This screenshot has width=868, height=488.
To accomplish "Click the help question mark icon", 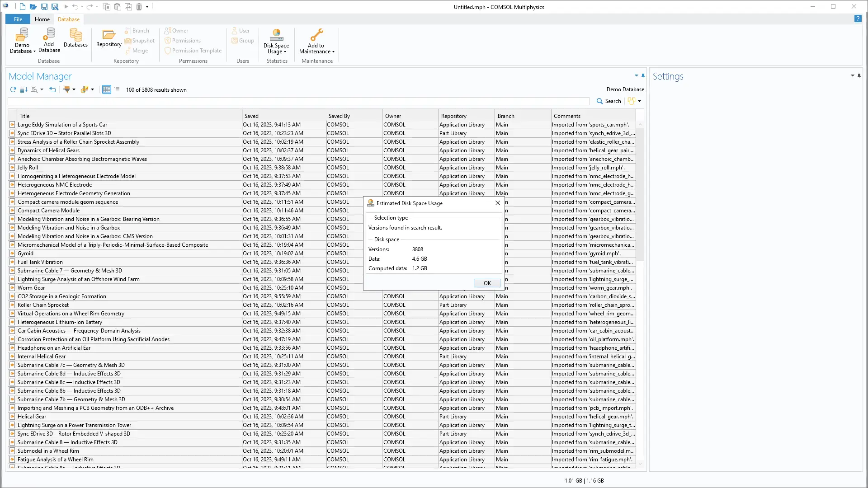I will [x=857, y=19].
